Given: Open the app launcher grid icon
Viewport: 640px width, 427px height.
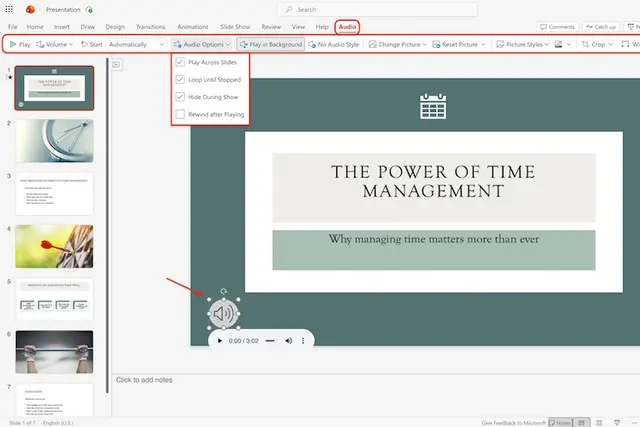Looking at the screenshot, I should (x=9, y=9).
